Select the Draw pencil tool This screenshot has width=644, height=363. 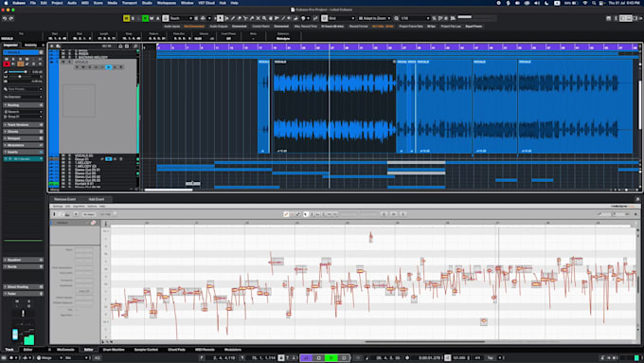(x=233, y=19)
